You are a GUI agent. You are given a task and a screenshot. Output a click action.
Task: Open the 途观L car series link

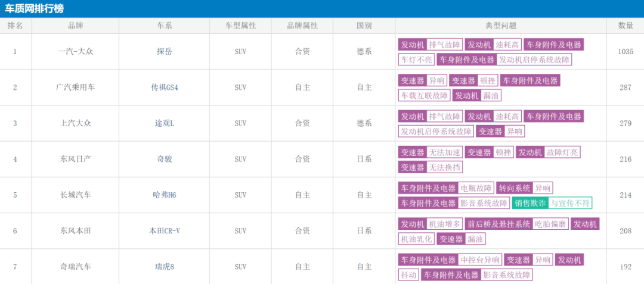pyautogui.click(x=164, y=123)
